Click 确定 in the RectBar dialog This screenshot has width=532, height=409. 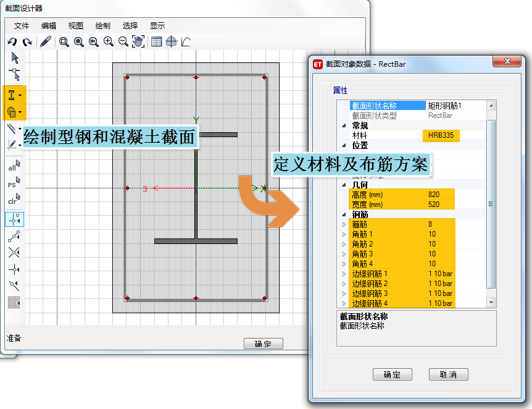pyautogui.click(x=392, y=374)
